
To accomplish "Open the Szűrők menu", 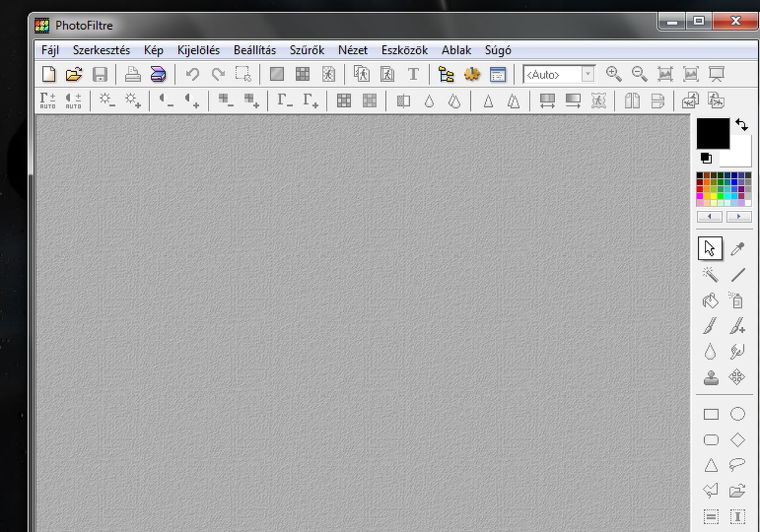I will (x=307, y=50).
